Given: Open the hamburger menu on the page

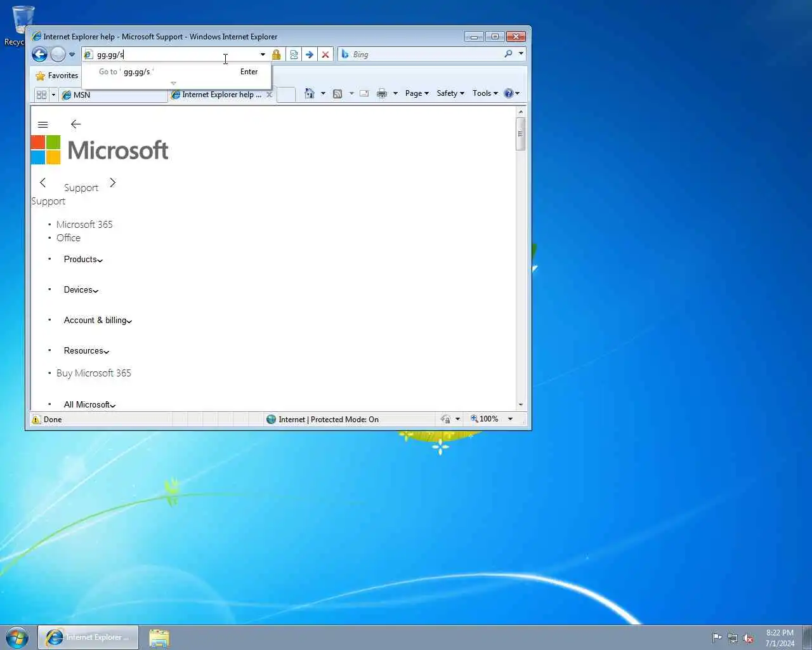Looking at the screenshot, I should pyautogui.click(x=43, y=124).
